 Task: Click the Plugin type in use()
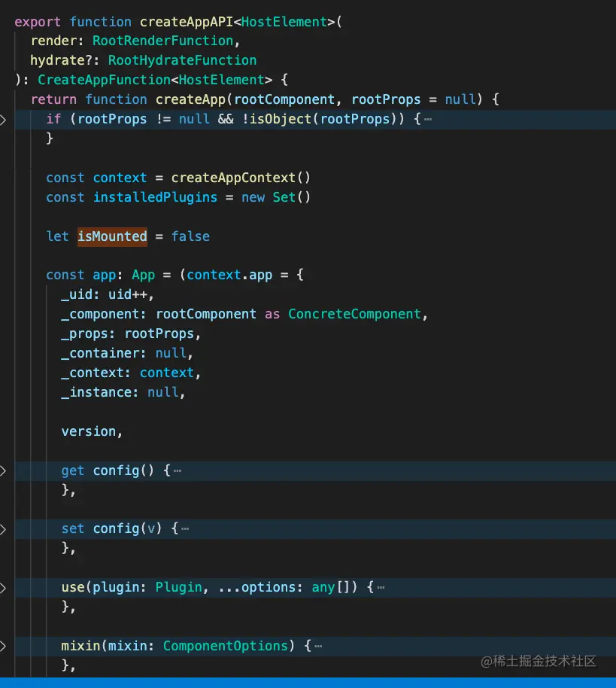[x=178, y=587]
